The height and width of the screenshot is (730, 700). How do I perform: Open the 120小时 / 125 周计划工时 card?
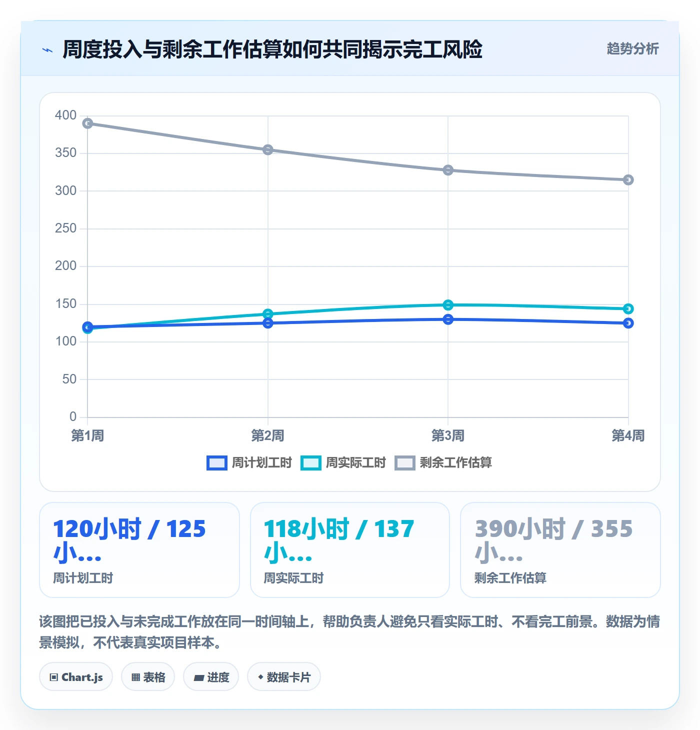(139, 550)
